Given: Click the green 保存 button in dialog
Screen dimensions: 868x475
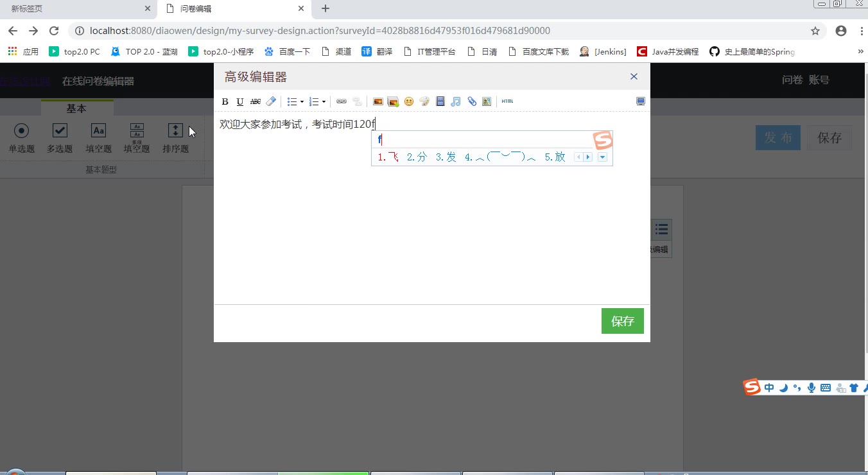Looking at the screenshot, I should click(623, 321).
